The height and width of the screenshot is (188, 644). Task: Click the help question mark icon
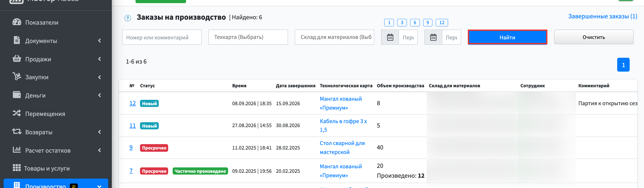[x=127, y=18]
